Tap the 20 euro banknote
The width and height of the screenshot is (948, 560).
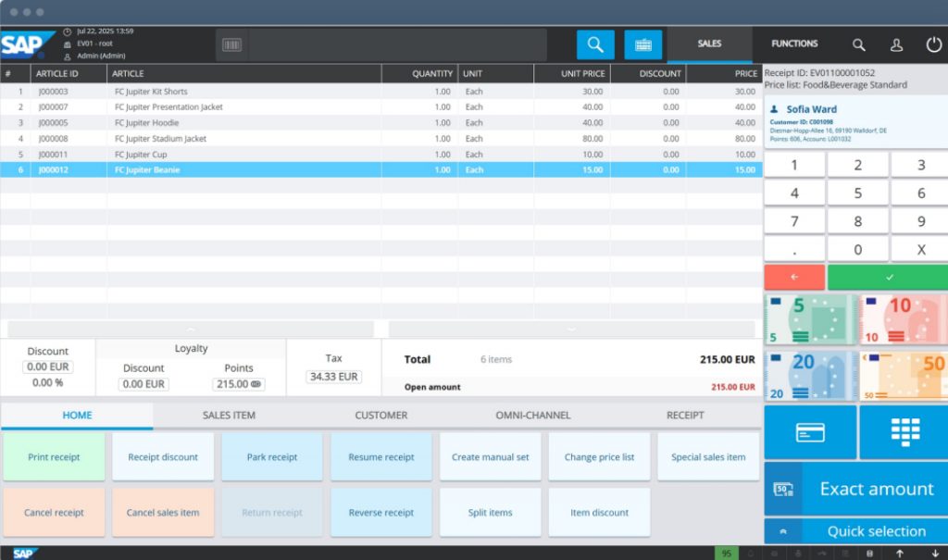810,376
